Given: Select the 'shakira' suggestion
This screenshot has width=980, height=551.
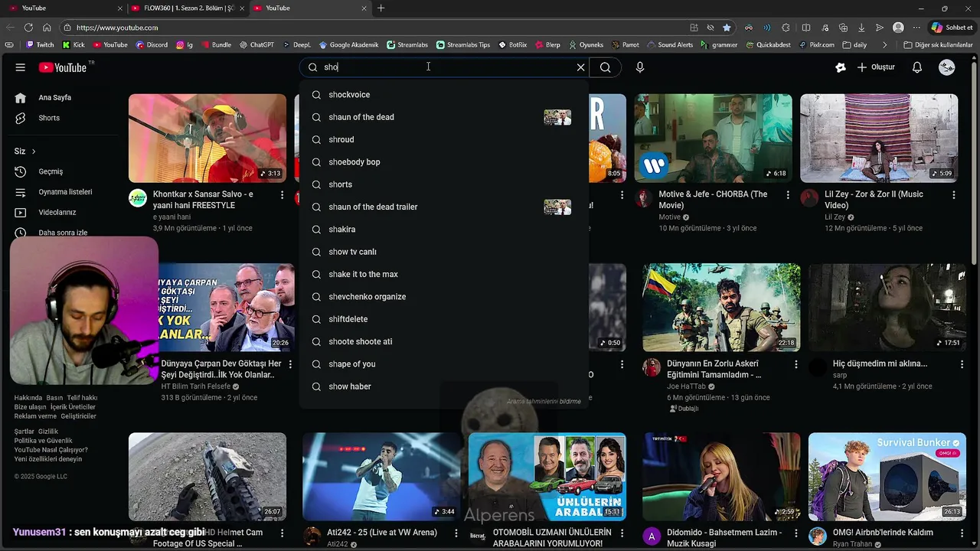Looking at the screenshot, I should click(444, 230).
